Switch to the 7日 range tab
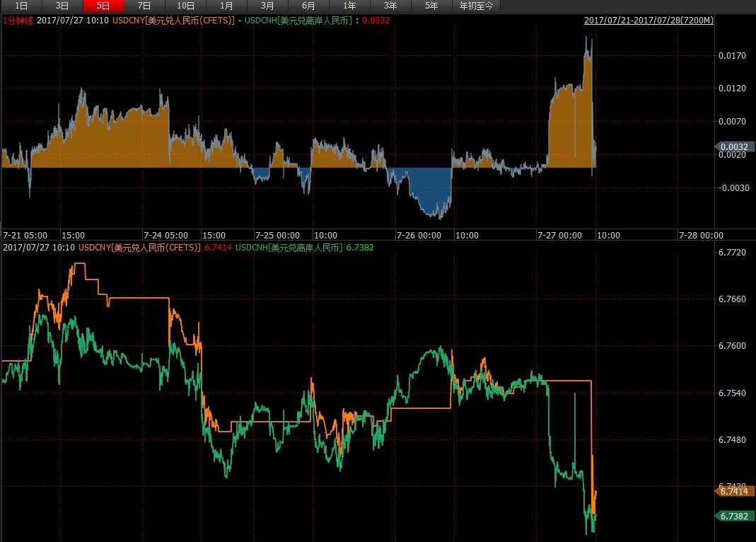The width and height of the screenshot is (756, 542). (144, 6)
